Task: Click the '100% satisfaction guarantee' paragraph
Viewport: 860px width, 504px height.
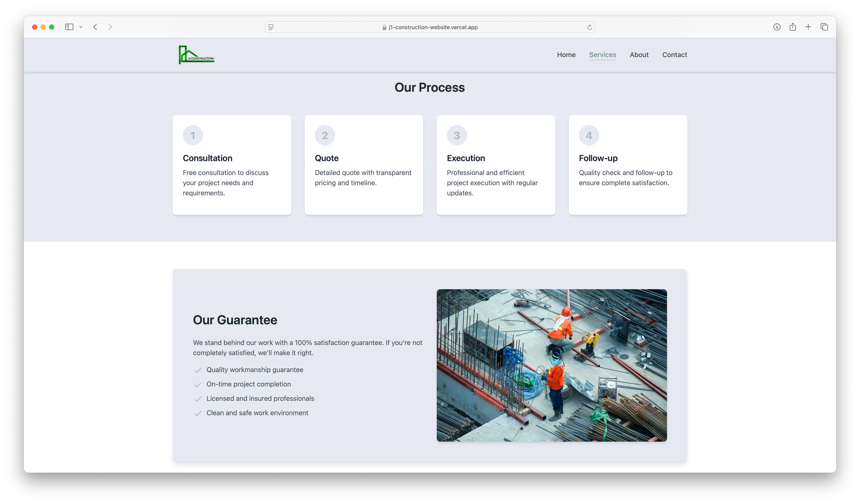Action: (x=307, y=348)
